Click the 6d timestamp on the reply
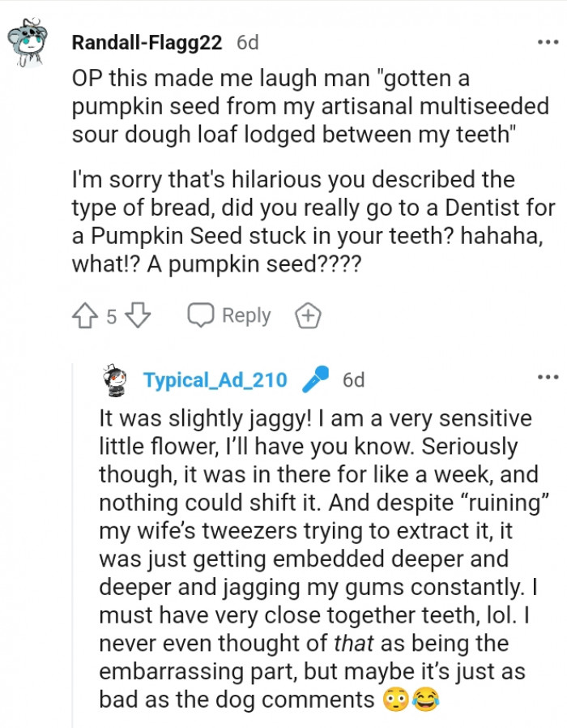 pos(353,378)
